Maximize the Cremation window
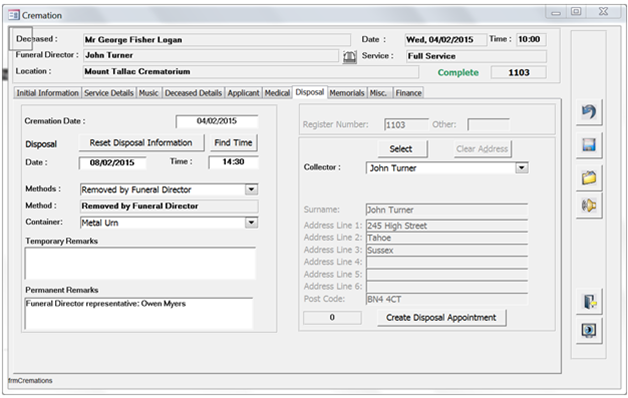 point(576,12)
